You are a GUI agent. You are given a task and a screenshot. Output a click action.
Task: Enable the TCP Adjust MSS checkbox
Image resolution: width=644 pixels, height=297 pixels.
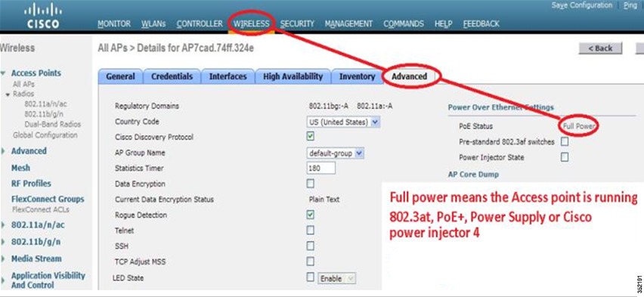(x=311, y=261)
